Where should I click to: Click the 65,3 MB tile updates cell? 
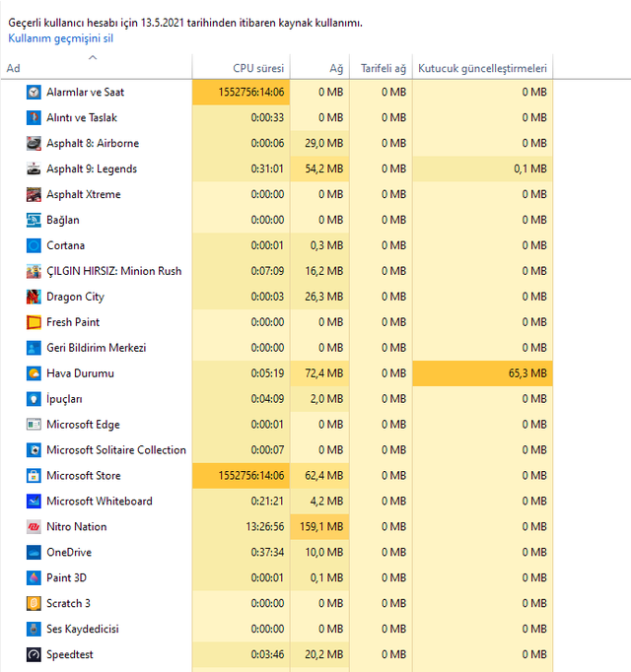pyautogui.click(x=482, y=373)
